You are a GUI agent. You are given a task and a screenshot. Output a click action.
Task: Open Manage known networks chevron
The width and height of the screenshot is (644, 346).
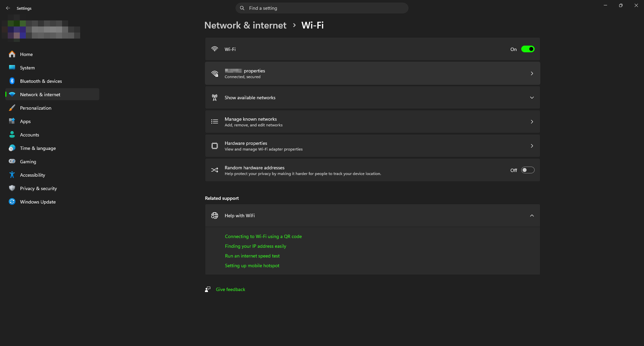click(x=532, y=122)
